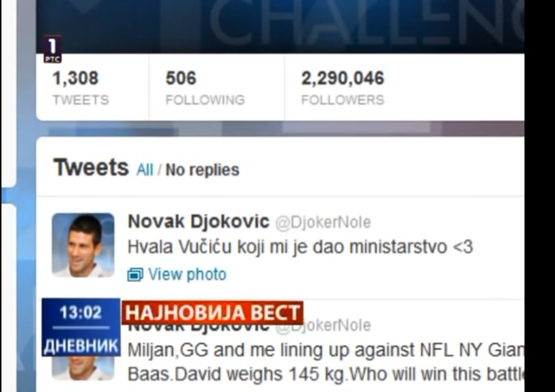Select the All tweets filter
The width and height of the screenshot is (555, 392).
[x=145, y=170]
